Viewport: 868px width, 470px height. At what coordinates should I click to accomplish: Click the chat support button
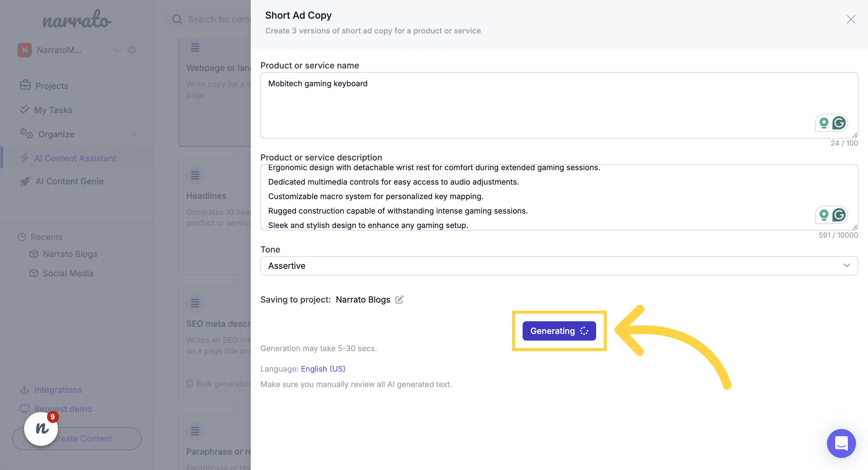click(841, 443)
